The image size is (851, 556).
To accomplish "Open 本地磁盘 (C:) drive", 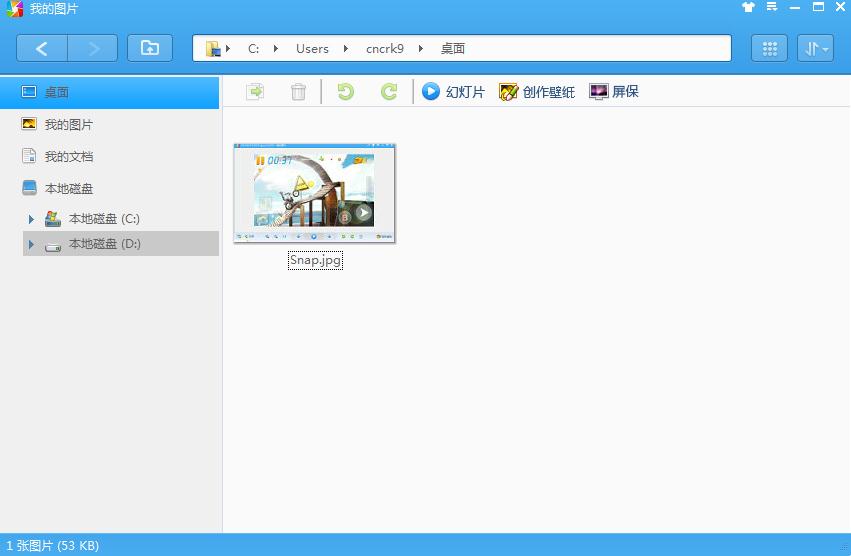I will tap(104, 219).
